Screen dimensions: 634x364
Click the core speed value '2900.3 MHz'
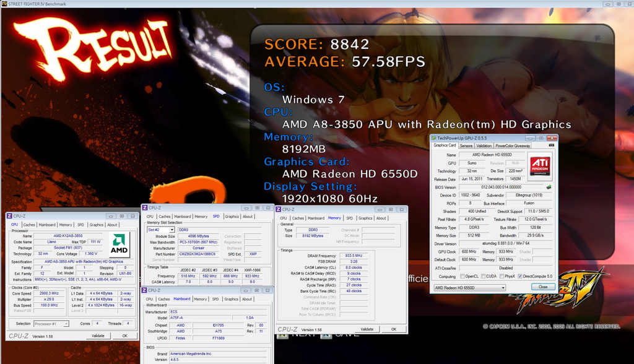pos(50,293)
